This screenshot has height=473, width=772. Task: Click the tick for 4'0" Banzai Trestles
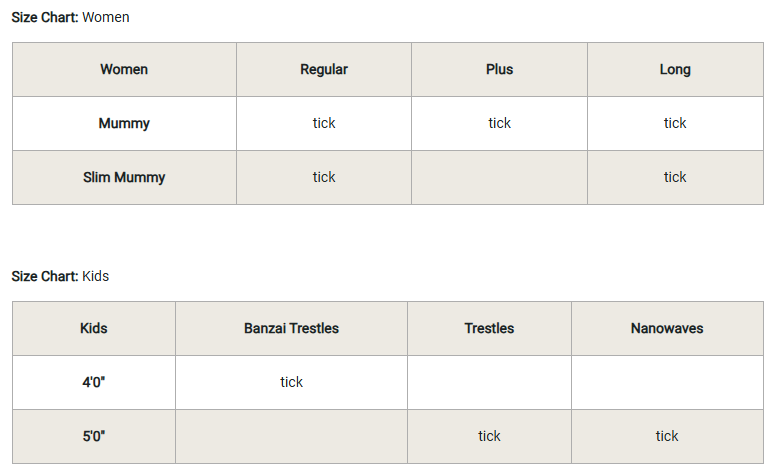pyautogui.click(x=291, y=382)
